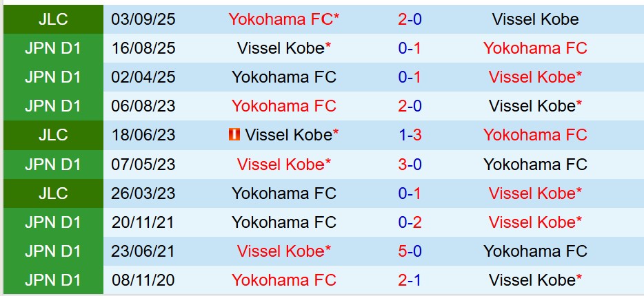This screenshot has height=296, width=644.
Task: Open the 2-0 score from 03/09/25
Action: tap(410, 19)
